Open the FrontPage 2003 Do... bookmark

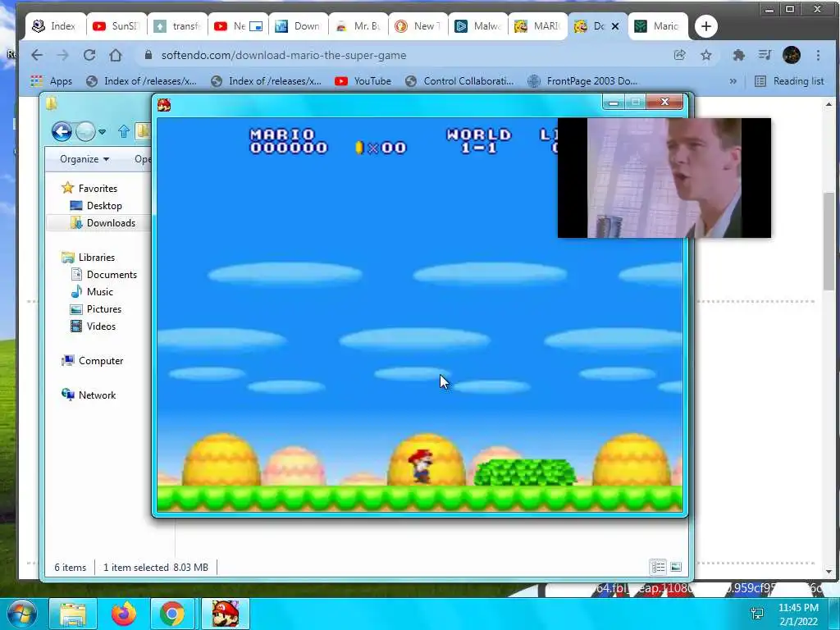(582, 81)
